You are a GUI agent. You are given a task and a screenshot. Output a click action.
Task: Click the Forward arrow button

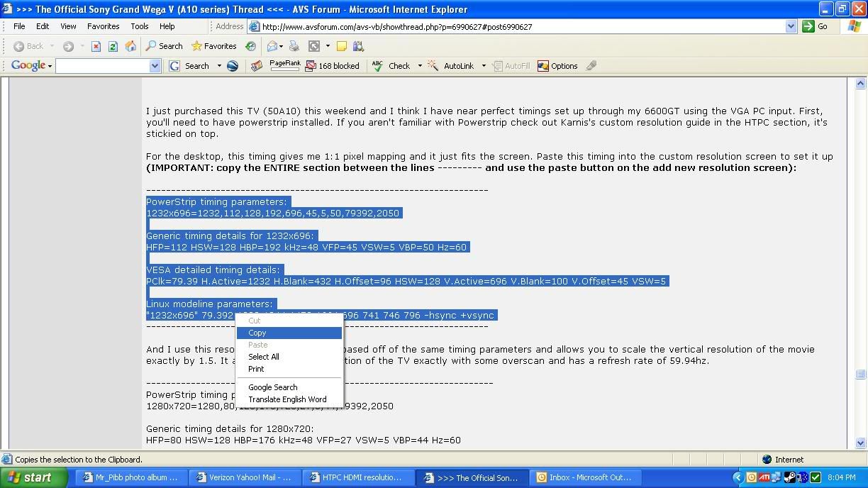click(68, 46)
